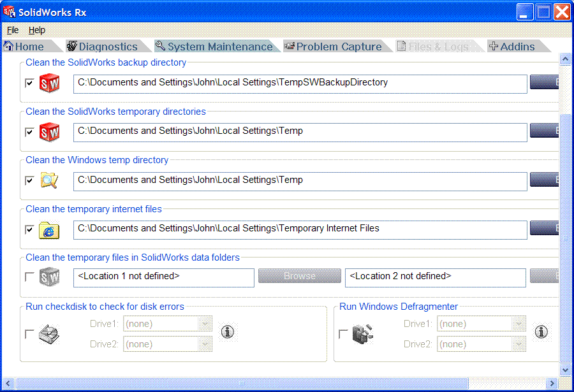574x392 pixels.
Task: Close the SolidWorks Rx window
Action: [x=562, y=12]
